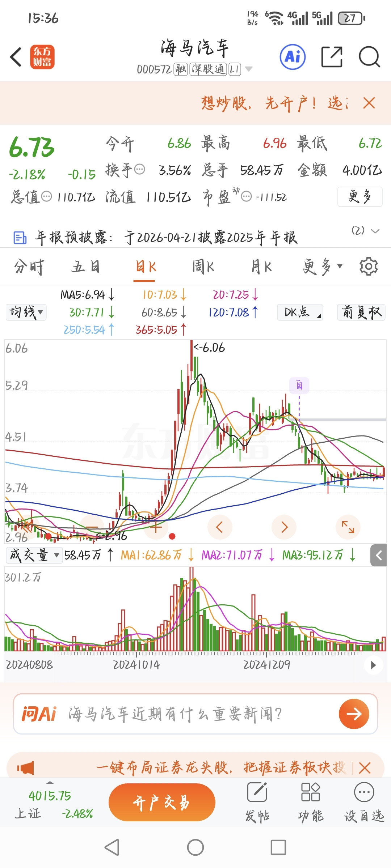Tap 更多 quote details button
This screenshot has height=868, width=391.
[360, 197]
